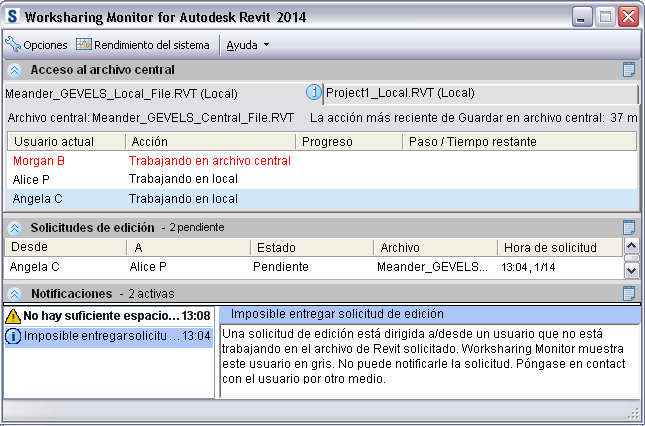This screenshot has width=645, height=426.
Task: Expand the Ayuda dropdown arrow
Action: click(266, 44)
